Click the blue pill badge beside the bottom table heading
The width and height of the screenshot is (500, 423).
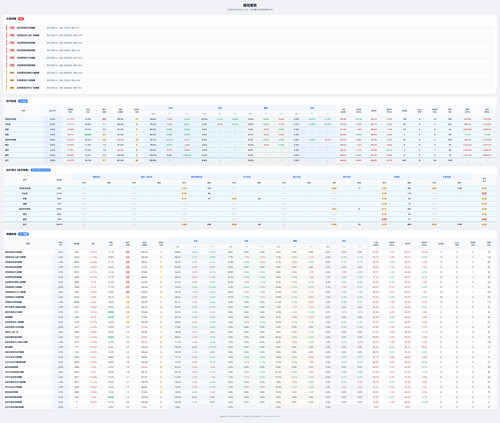(23, 234)
